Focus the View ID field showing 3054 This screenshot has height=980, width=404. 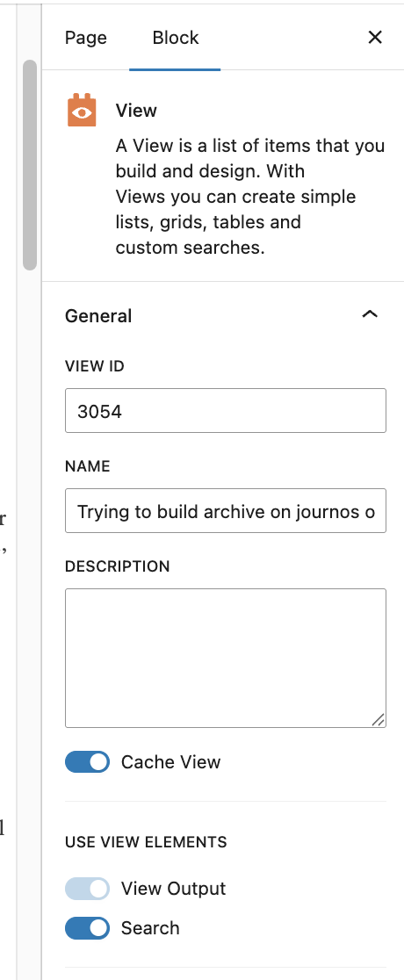click(x=225, y=411)
